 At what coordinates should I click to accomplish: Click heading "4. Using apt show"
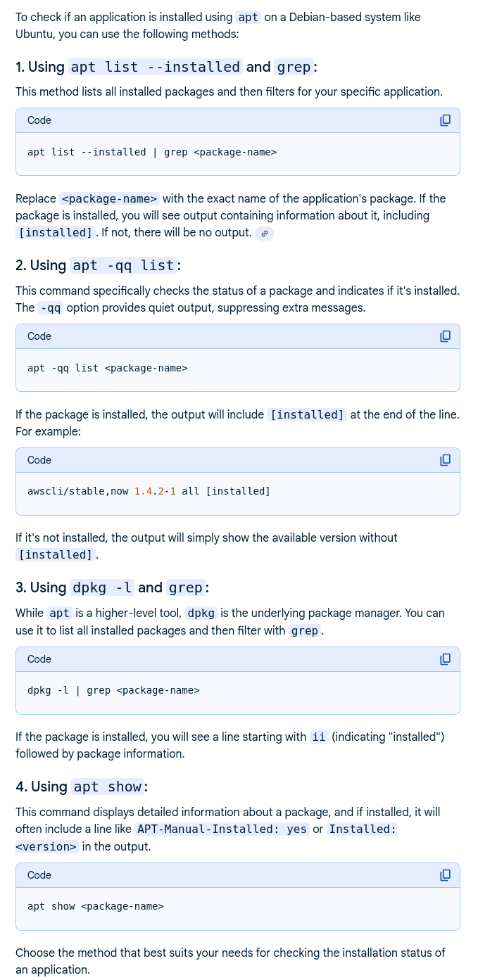coord(82,787)
